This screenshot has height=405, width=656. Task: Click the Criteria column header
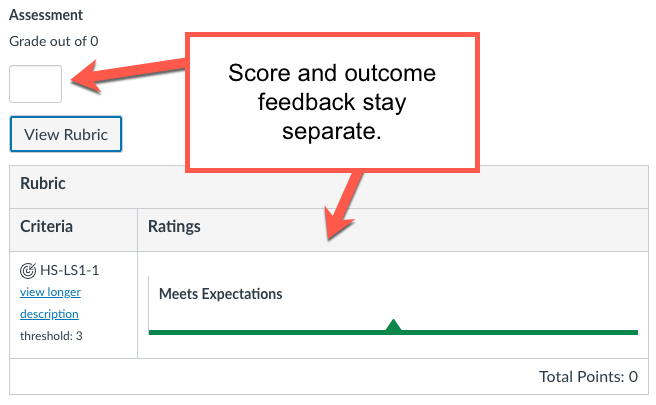pyautogui.click(x=46, y=227)
